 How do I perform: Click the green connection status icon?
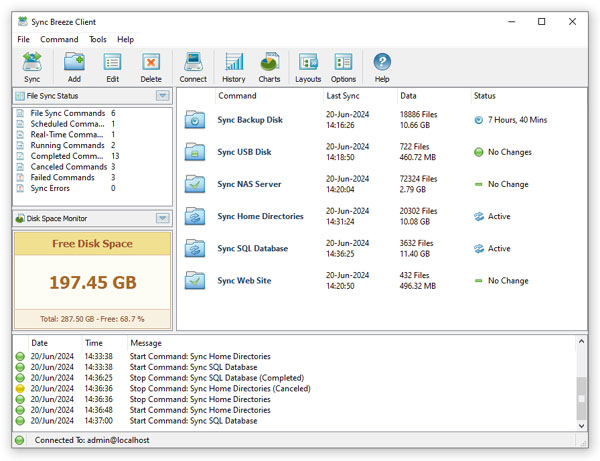coord(20,440)
